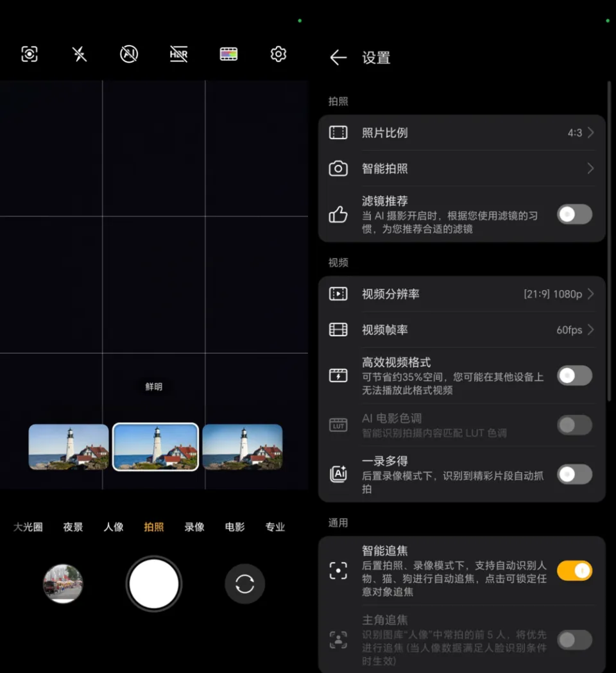Select 人像 mode tab
Viewport: 616px width, 673px height.
[114, 527]
